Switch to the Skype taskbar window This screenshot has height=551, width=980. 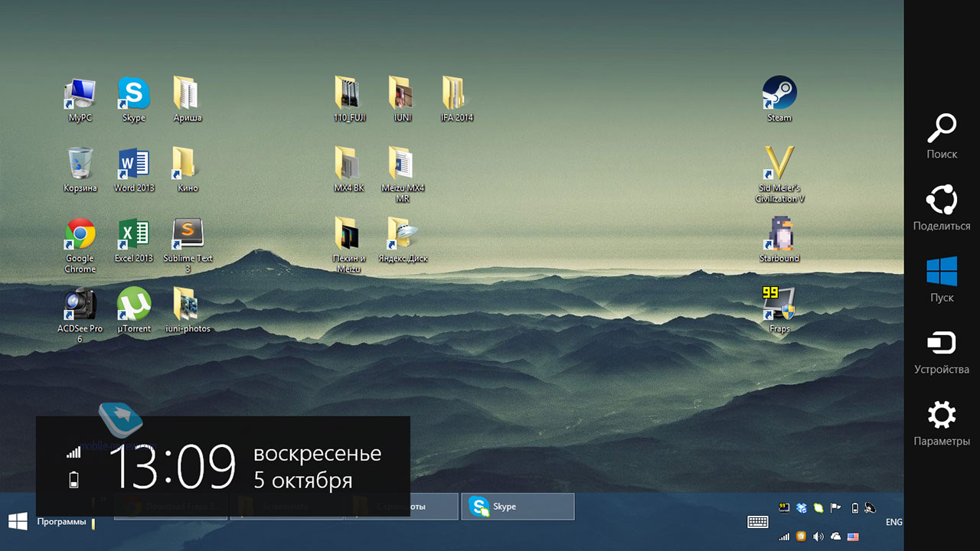point(518,507)
